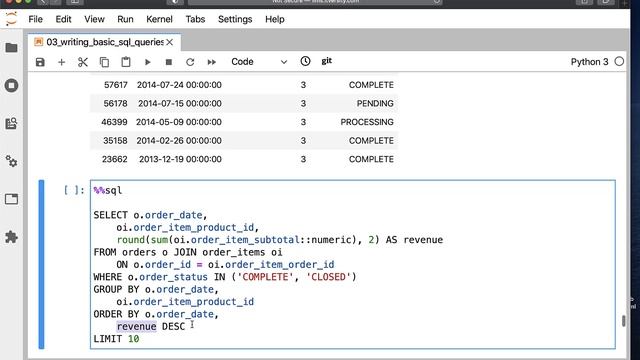Open the Property Inspector gears icon
Viewport: 640px width, 360px height.
click(11, 161)
